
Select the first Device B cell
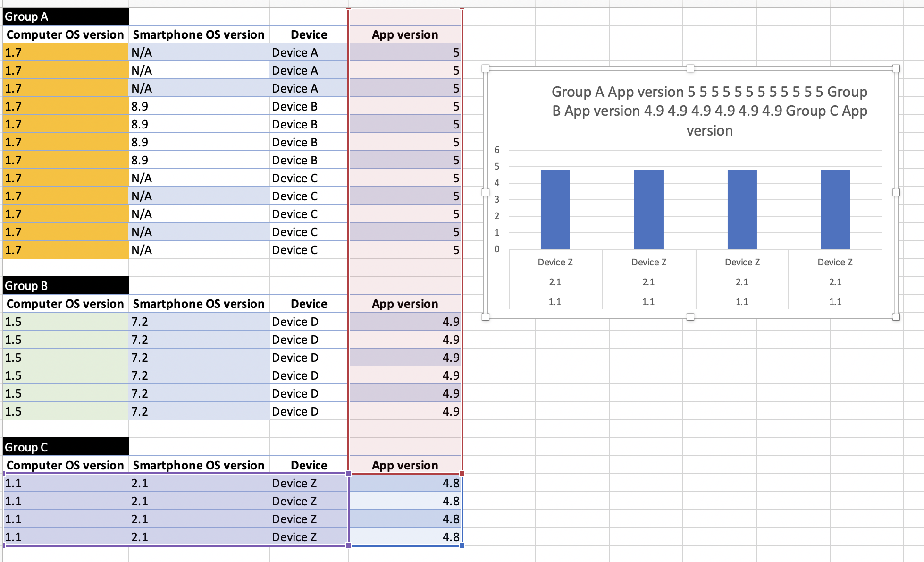pos(309,106)
